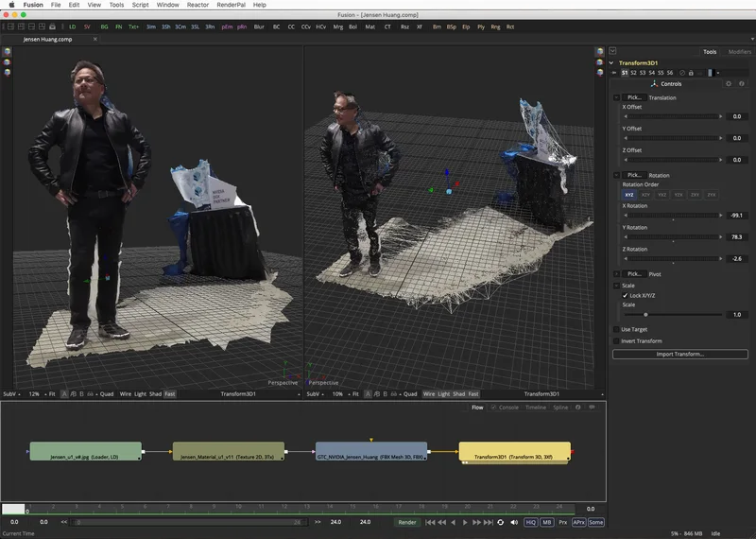Click the X Rotation slider track
This screenshot has width=756, height=539.
pyautogui.click(x=673, y=216)
